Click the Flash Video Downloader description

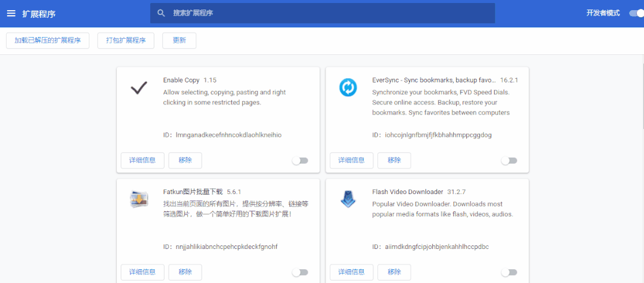[x=442, y=209]
